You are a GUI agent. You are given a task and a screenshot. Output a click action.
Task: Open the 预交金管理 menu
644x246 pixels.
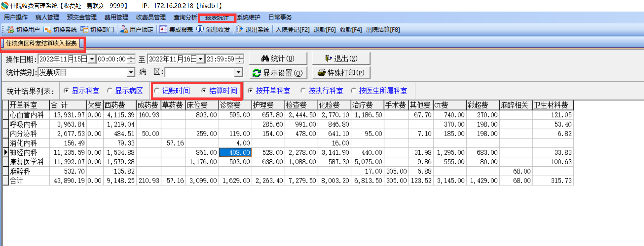pyautogui.click(x=82, y=17)
